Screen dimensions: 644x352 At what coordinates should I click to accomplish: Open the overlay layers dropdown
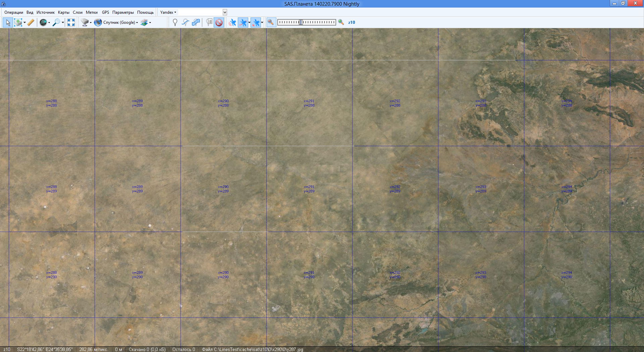pos(146,22)
